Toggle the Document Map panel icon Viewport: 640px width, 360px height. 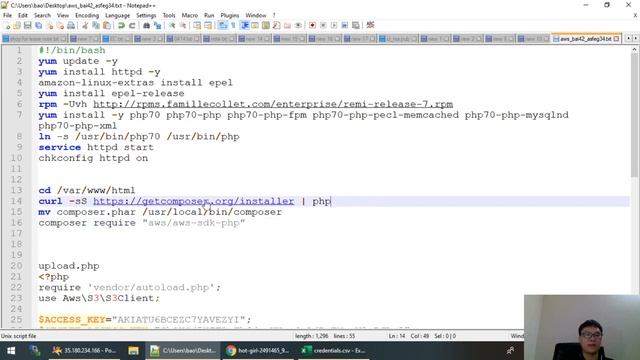266,26
